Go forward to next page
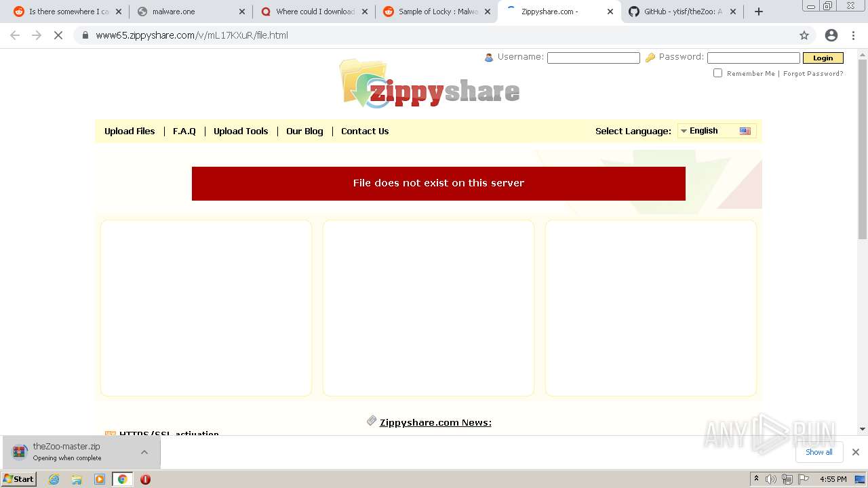 pos(37,35)
